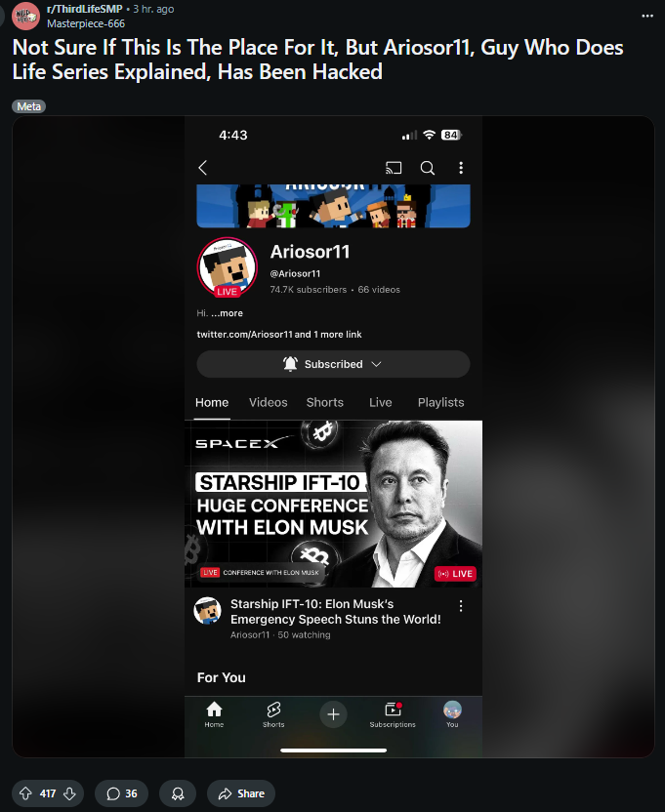
Task: Tap YouTube bottom nav Shorts icon
Action: [x=273, y=714]
